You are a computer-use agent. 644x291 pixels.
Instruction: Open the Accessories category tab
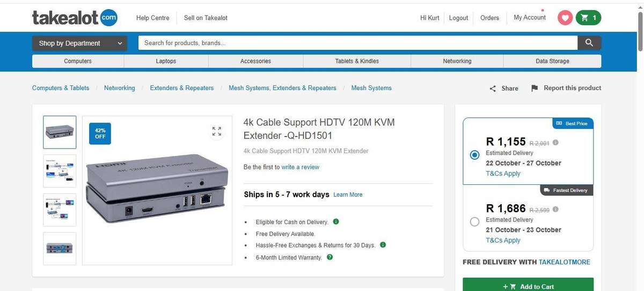(255, 61)
